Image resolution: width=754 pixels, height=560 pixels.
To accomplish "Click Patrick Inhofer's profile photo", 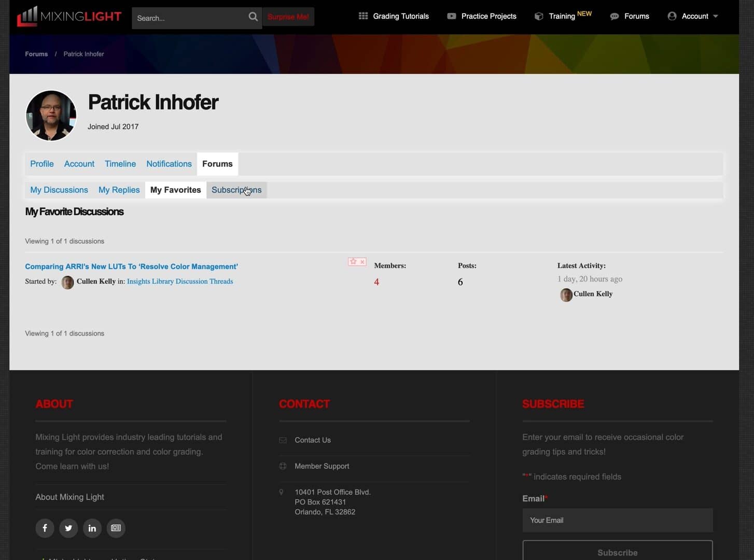I will coord(51,116).
